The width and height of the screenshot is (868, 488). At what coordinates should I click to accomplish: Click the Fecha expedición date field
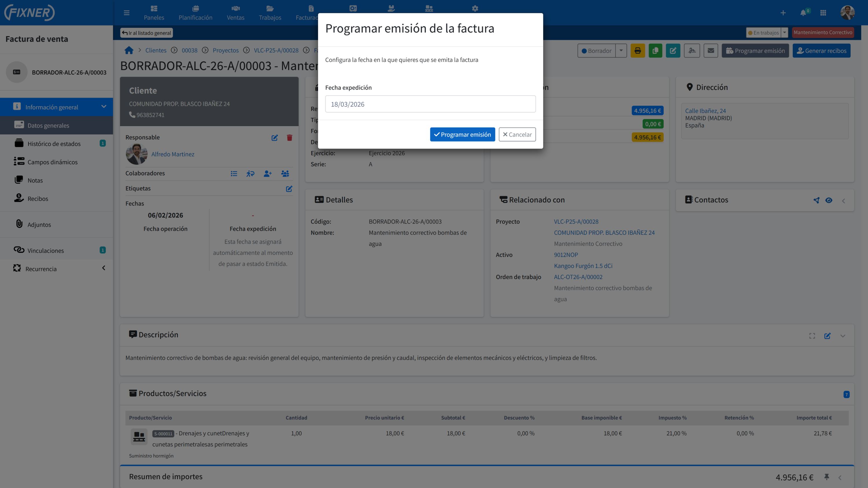(430, 104)
